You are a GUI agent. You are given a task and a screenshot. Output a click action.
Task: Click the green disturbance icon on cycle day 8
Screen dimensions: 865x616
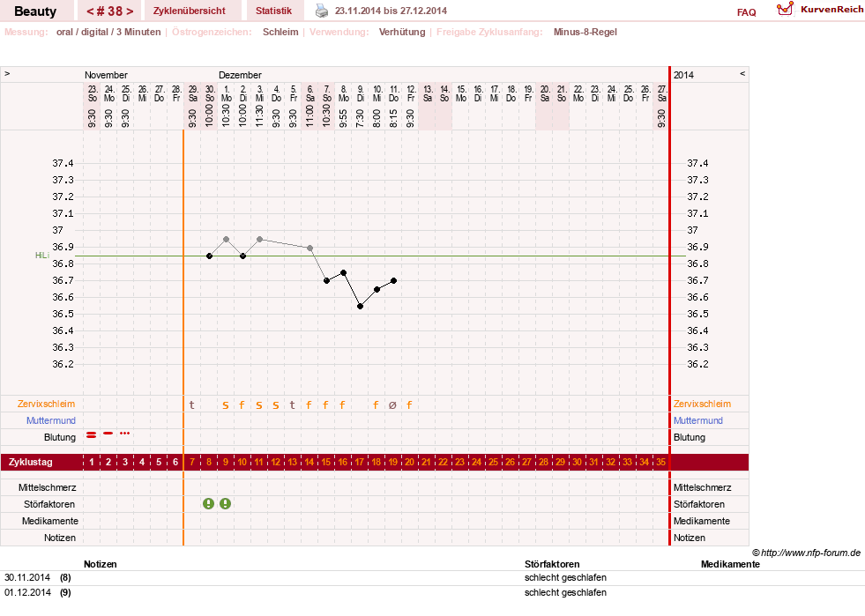(x=208, y=503)
